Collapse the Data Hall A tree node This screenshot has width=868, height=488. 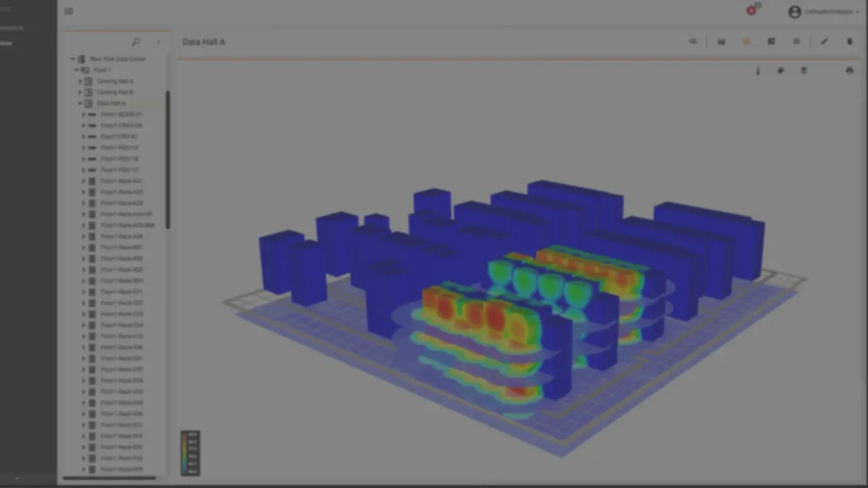tap(80, 103)
